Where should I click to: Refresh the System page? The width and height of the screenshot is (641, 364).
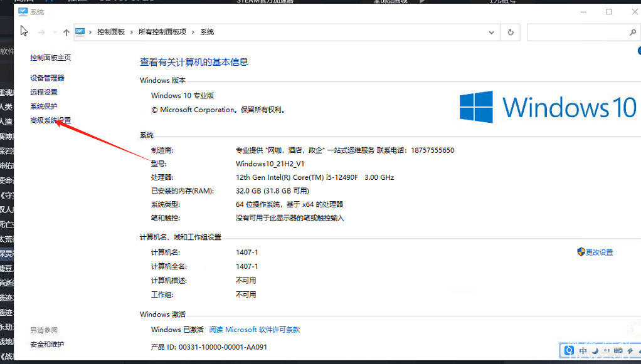click(x=511, y=33)
